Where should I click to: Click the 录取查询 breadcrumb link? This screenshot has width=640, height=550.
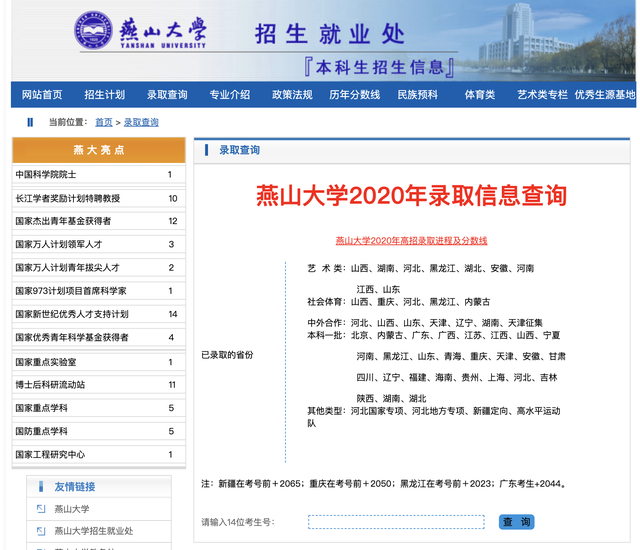141,122
